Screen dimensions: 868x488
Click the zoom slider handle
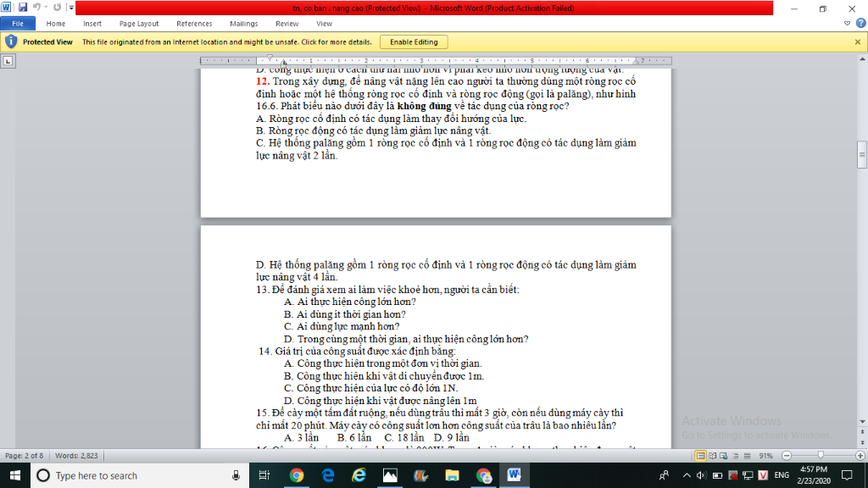821,456
